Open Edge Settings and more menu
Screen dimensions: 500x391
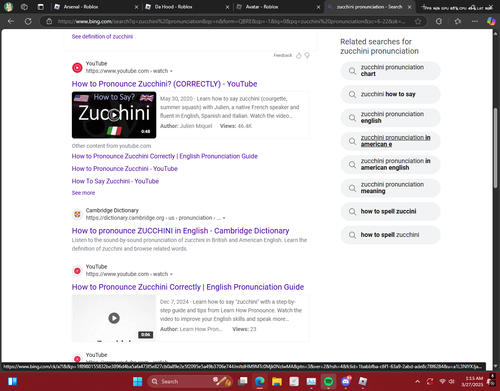475,21
